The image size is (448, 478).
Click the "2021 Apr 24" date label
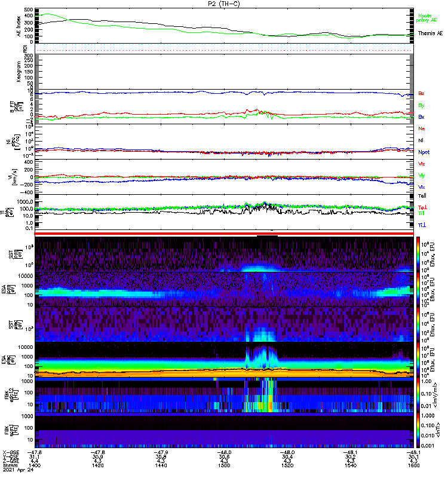pyautogui.click(x=18, y=470)
